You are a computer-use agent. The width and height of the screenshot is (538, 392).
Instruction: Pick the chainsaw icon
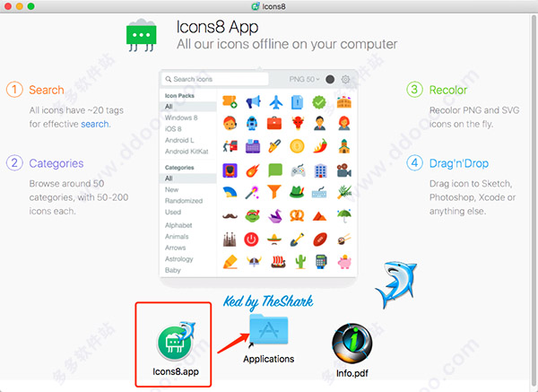click(x=274, y=146)
